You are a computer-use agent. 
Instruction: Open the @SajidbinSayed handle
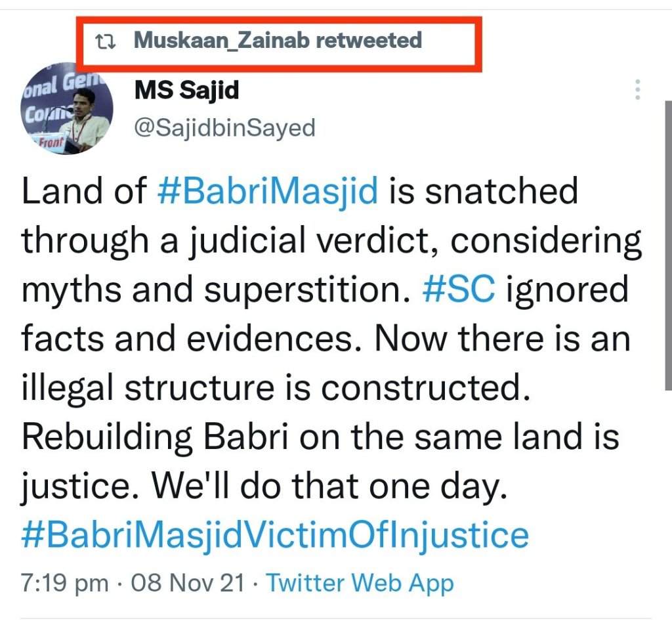pyautogui.click(x=224, y=127)
